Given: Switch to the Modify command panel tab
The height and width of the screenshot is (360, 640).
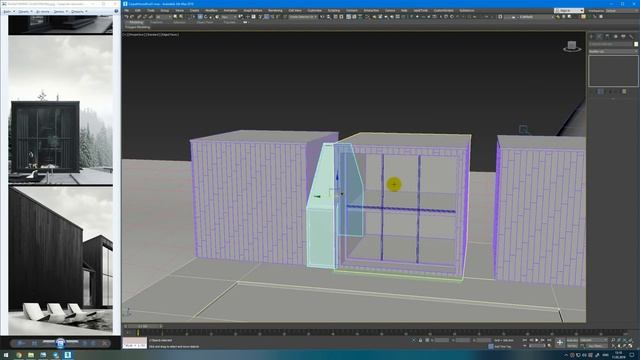Looking at the screenshot, I should [599, 36].
